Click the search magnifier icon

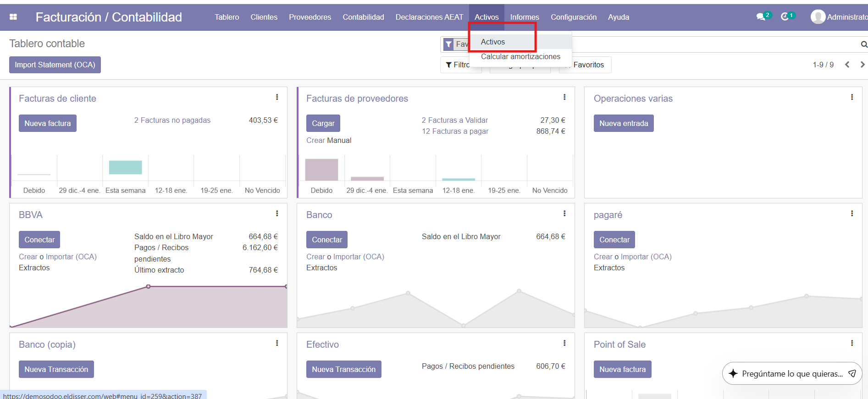(x=864, y=44)
